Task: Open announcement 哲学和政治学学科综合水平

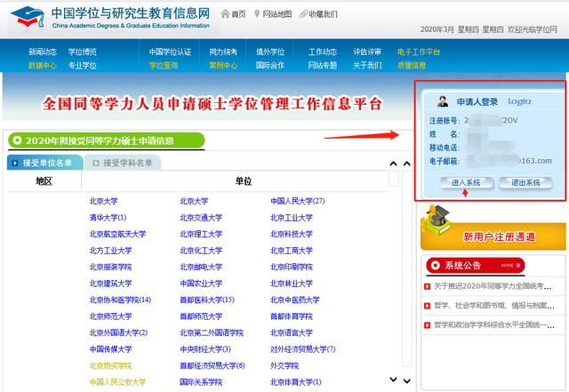Action: (x=494, y=324)
